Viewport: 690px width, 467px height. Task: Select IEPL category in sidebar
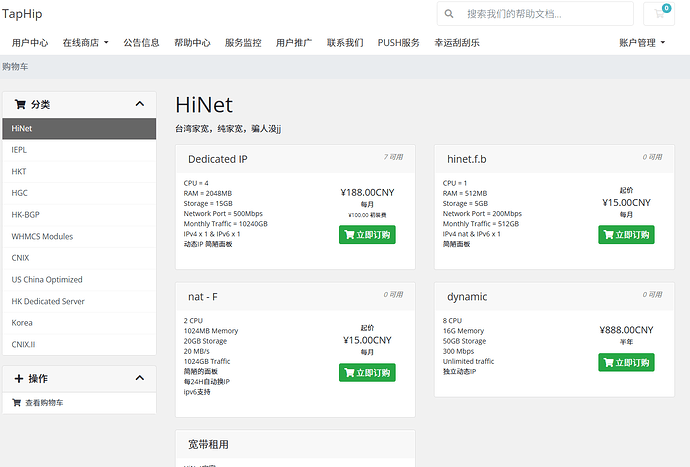click(x=79, y=150)
